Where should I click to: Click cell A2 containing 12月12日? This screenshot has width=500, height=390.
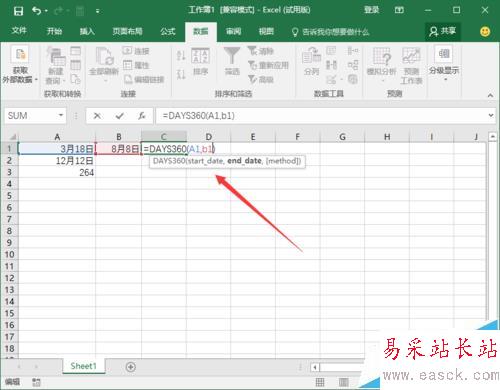tap(57, 161)
